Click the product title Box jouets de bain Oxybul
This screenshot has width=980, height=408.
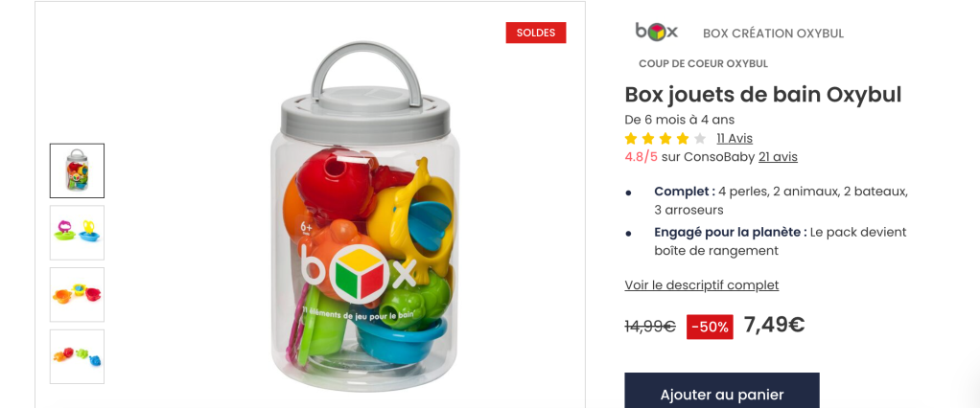(x=763, y=95)
